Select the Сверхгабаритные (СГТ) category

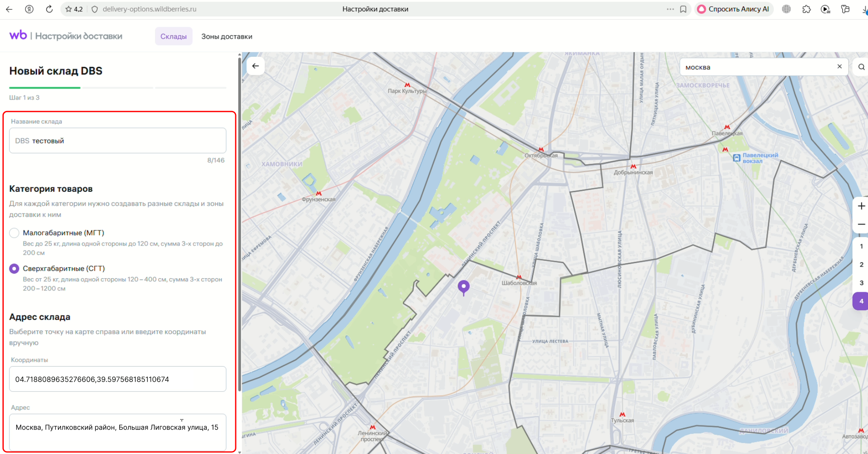pos(14,269)
